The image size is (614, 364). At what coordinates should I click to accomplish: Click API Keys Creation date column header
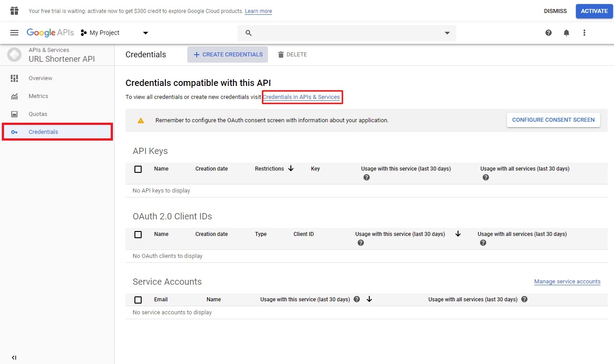coord(212,169)
